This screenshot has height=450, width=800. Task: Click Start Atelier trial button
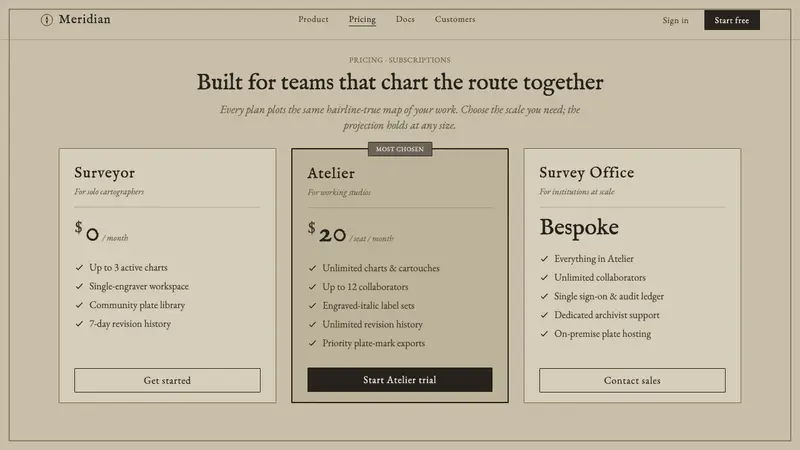400,380
